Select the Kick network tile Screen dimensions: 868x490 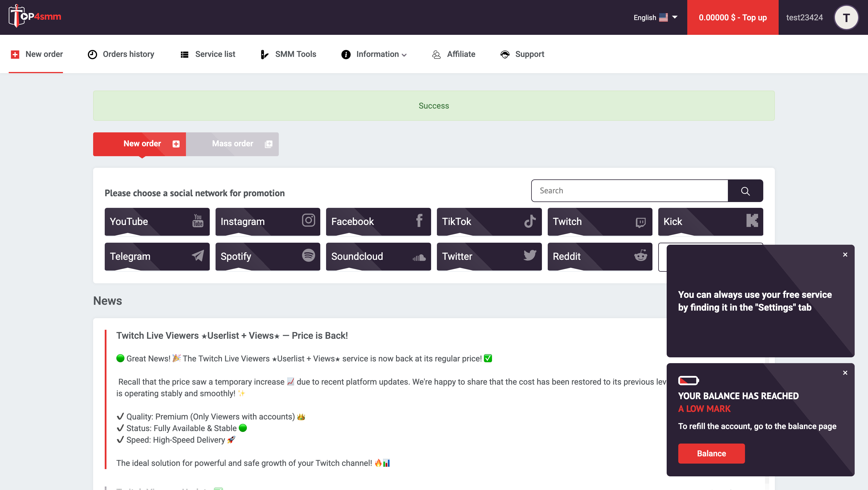pos(710,221)
